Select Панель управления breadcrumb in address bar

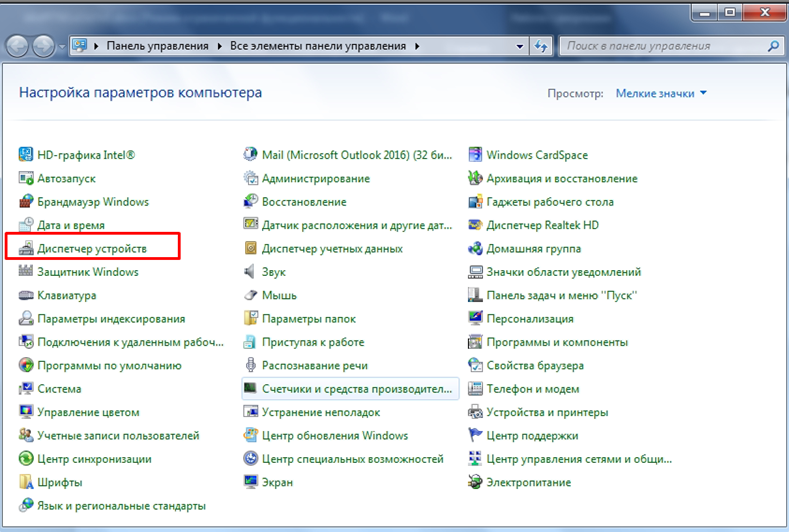click(x=157, y=46)
